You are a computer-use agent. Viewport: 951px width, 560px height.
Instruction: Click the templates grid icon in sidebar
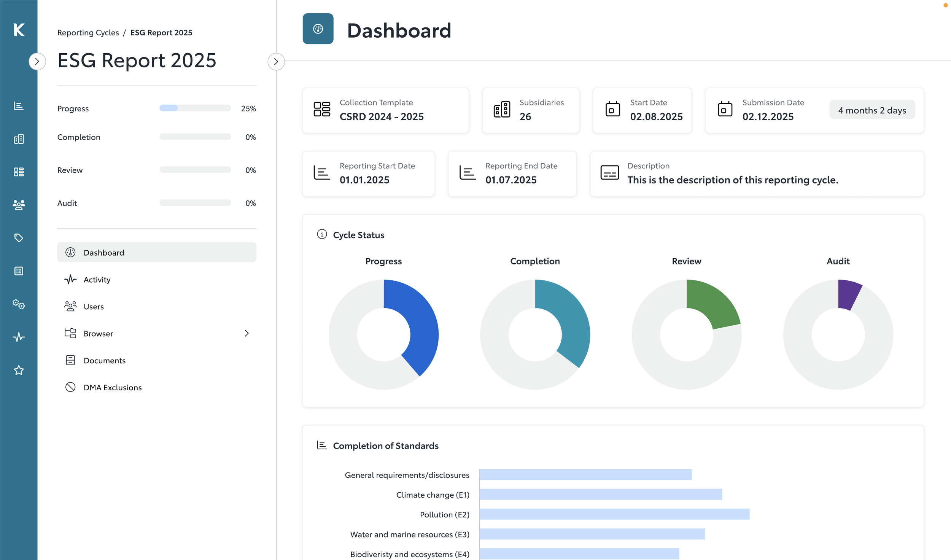pos(19,172)
